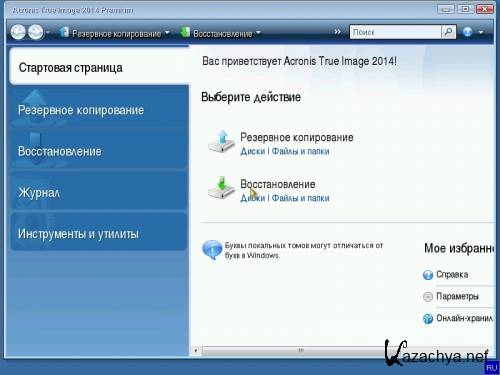This screenshot has width=500, height=375.
Task: Minimize the Acronis True Image window
Action: click(x=446, y=9)
